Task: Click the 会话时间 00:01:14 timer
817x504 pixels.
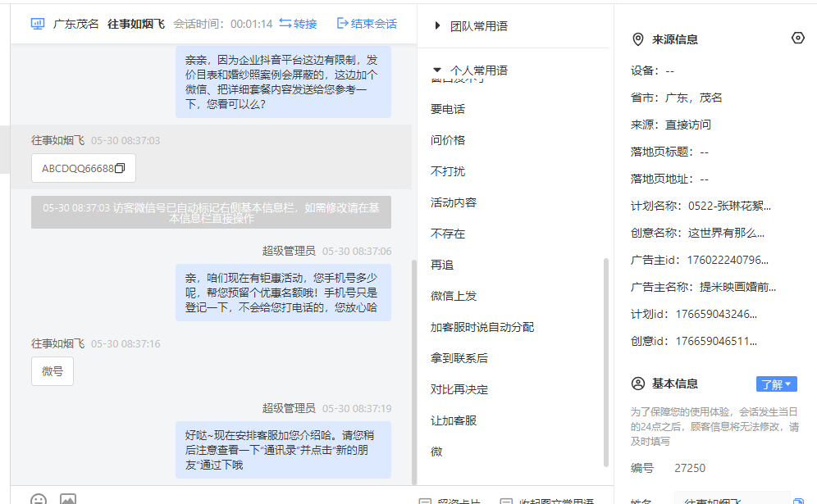Action: click(x=222, y=24)
